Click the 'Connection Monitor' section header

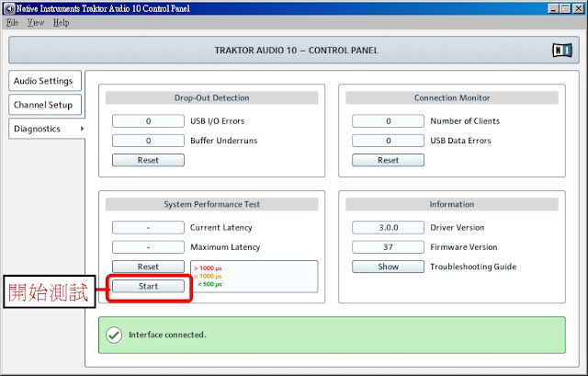[x=452, y=98]
